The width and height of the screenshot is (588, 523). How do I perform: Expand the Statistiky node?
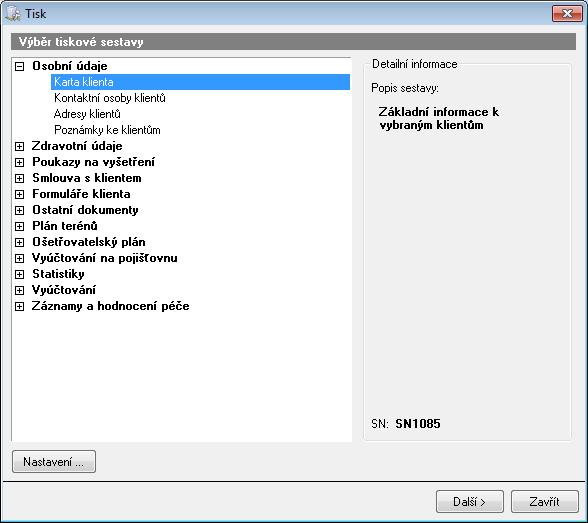point(20,275)
